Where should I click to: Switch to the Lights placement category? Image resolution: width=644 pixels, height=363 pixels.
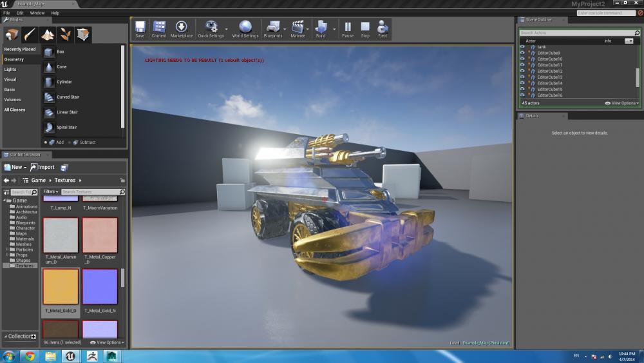10,70
